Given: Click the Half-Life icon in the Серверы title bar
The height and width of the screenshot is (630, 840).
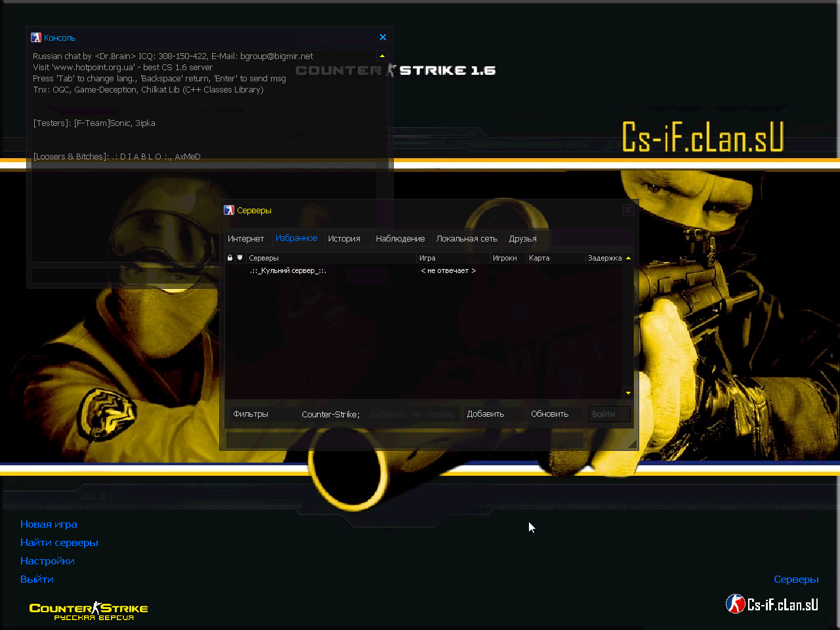Looking at the screenshot, I should tap(229, 210).
